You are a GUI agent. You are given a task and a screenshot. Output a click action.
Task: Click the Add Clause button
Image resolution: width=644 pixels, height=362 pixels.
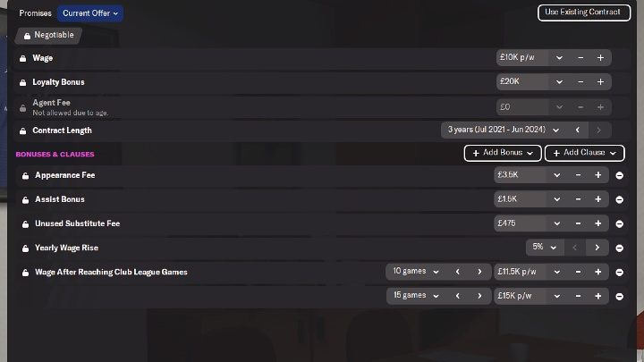[584, 153]
